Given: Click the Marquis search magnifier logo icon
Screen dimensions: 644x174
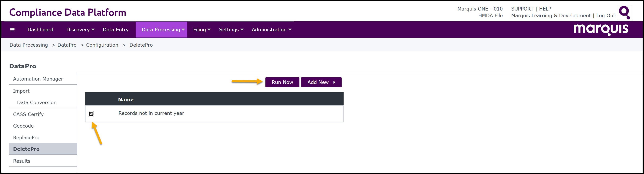Looking at the screenshot, I should coord(624,12).
